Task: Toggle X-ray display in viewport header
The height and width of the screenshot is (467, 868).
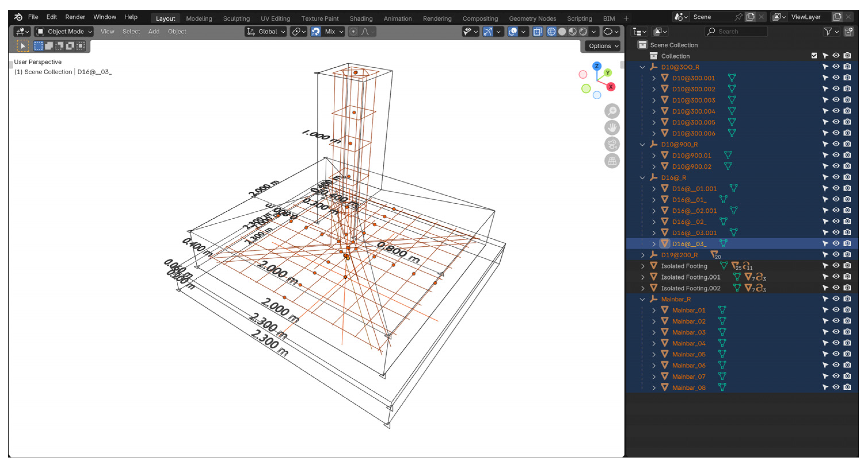Action: 537,32
